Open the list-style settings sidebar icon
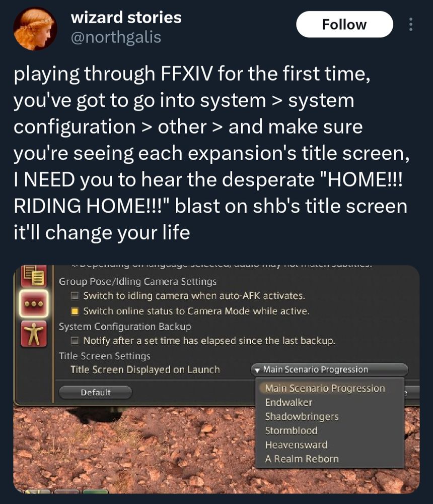This screenshot has height=504, width=433. [34, 276]
